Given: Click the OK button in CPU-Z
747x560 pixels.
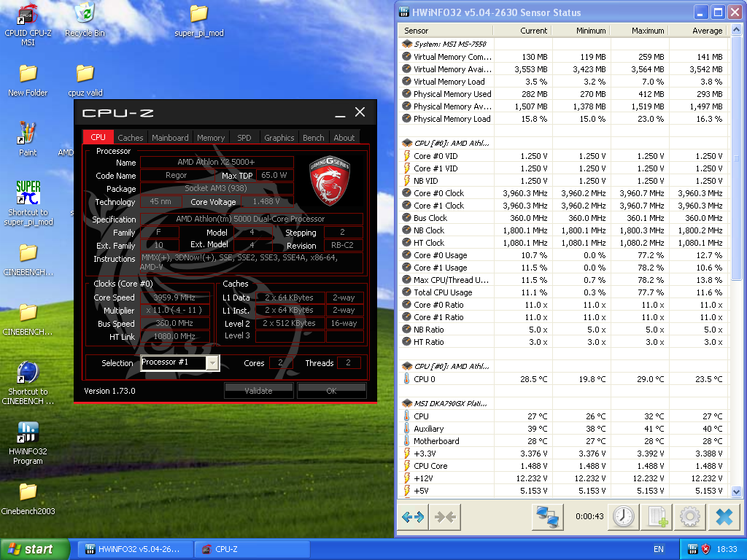Looking at the screenshot, I should point(332,391).
